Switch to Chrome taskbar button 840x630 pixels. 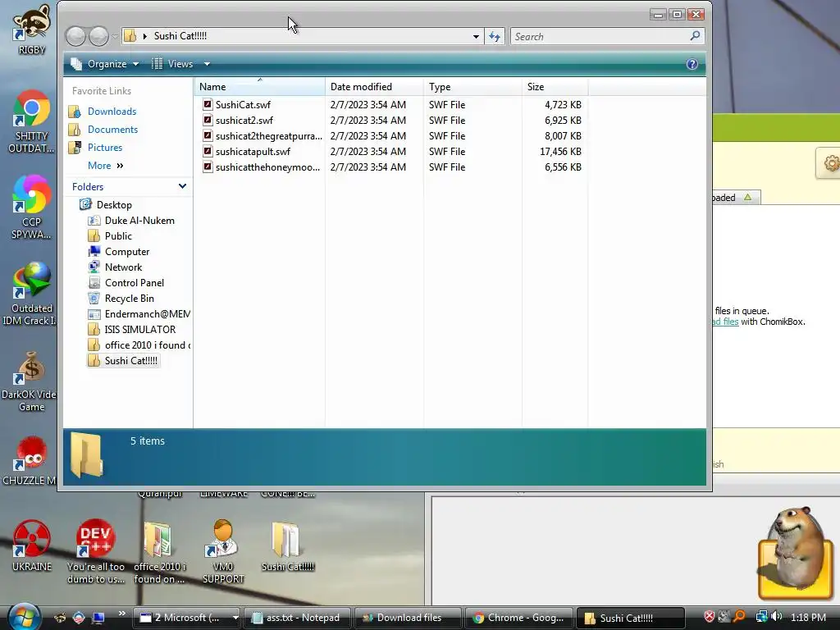[x=518, y=618]
